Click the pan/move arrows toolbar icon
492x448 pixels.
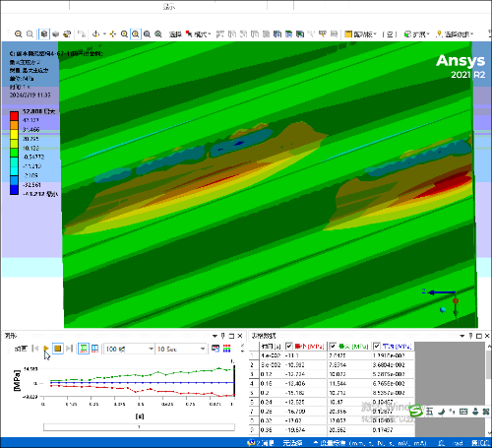(113, 33)
